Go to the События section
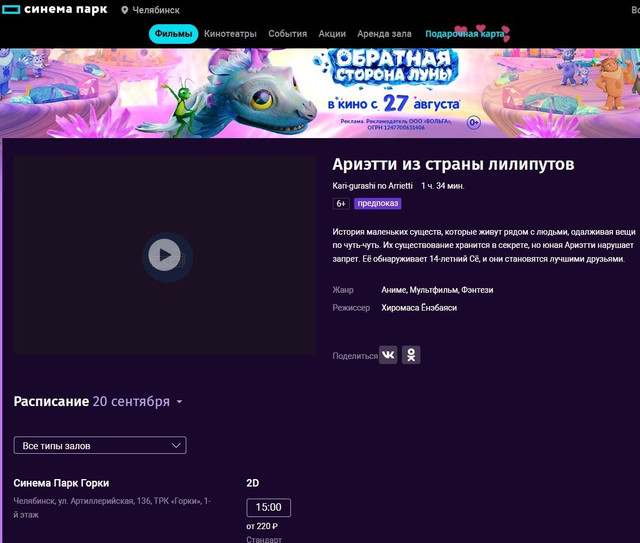This screenshot has height=543, width=640. (287, 34)
